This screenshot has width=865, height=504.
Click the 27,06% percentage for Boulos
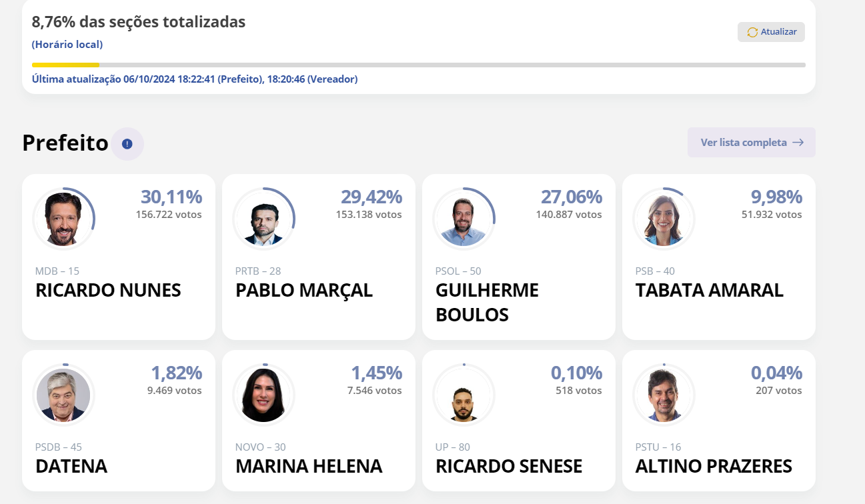pyautogui.click(x=572, y=197)
